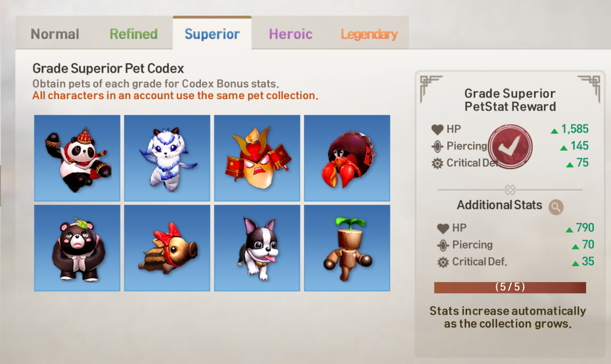
Task: Click the Grade Superior PetStat Reward title
Action: [x=510, y=100]
